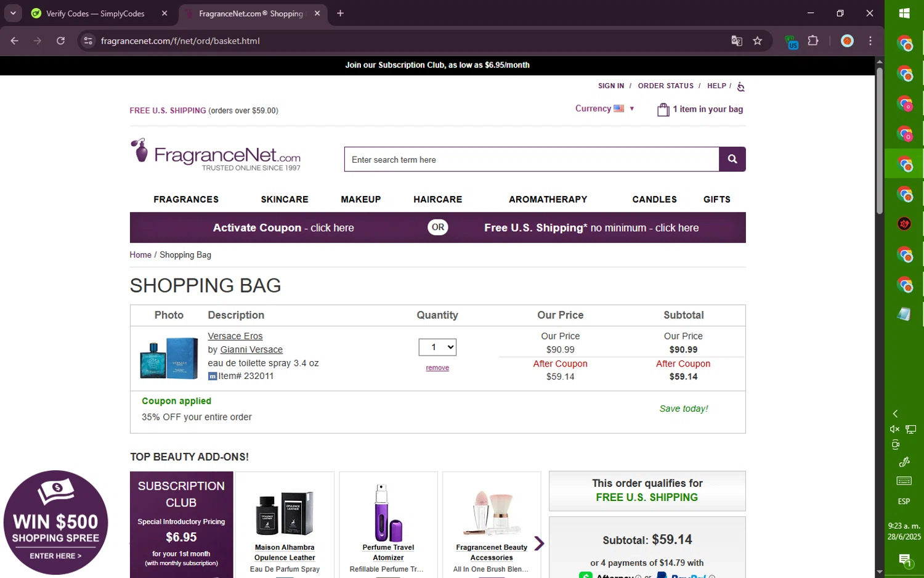This screenshot has height=578, width=924.
Task: Open the red circular taskbar app
Action: [904, 224]
